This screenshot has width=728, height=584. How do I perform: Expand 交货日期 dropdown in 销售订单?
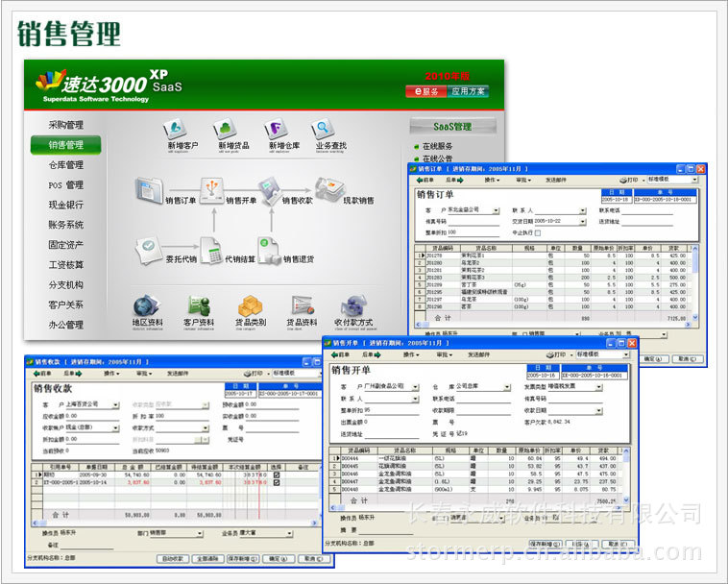point(583,222)
